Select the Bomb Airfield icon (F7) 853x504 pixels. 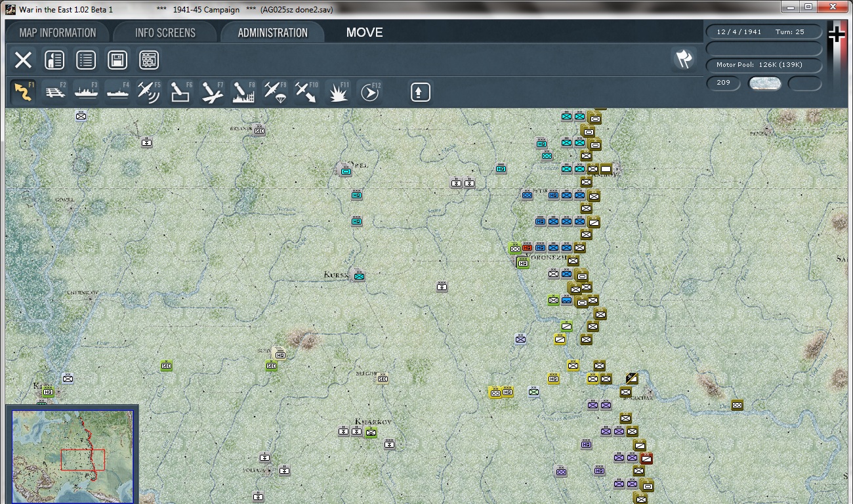(x=212, y=92)
